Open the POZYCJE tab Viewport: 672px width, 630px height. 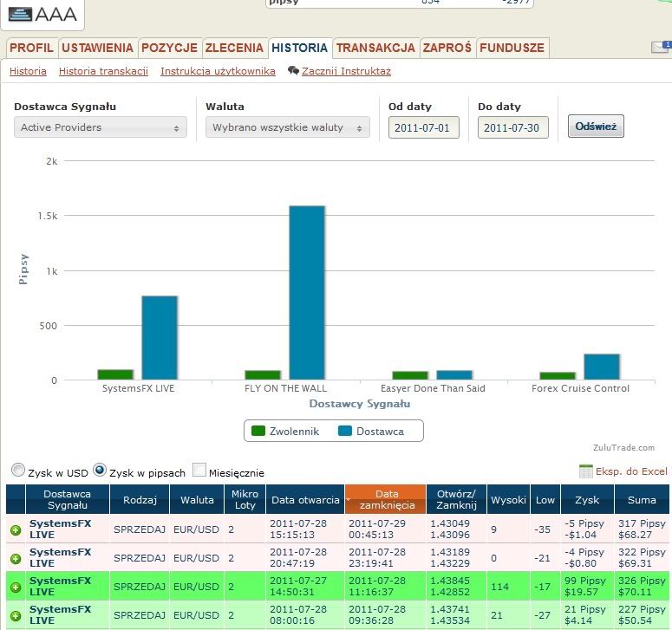click(x=169, y=48)
